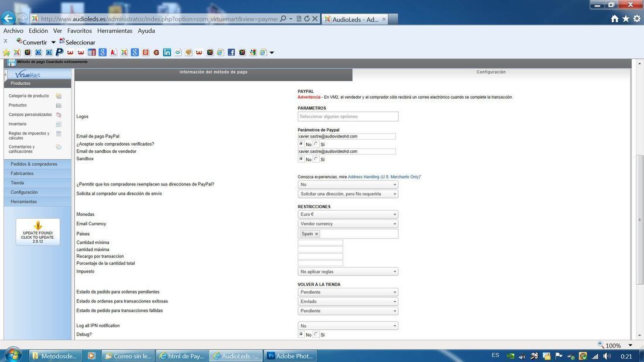Viewport: 644px width, 362px height.
Task: Set Sandbox option to No
Action: coord(302,159)
